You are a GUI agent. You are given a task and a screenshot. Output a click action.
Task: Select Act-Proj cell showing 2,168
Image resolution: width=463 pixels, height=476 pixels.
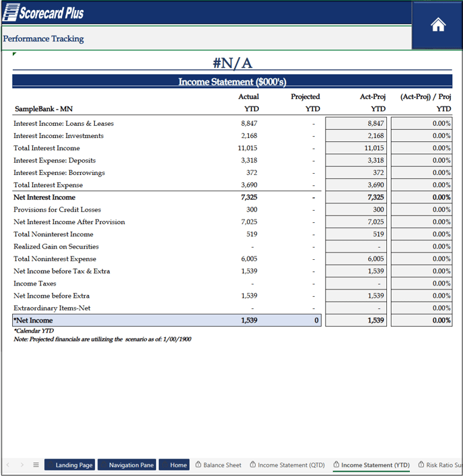point(356,136)
